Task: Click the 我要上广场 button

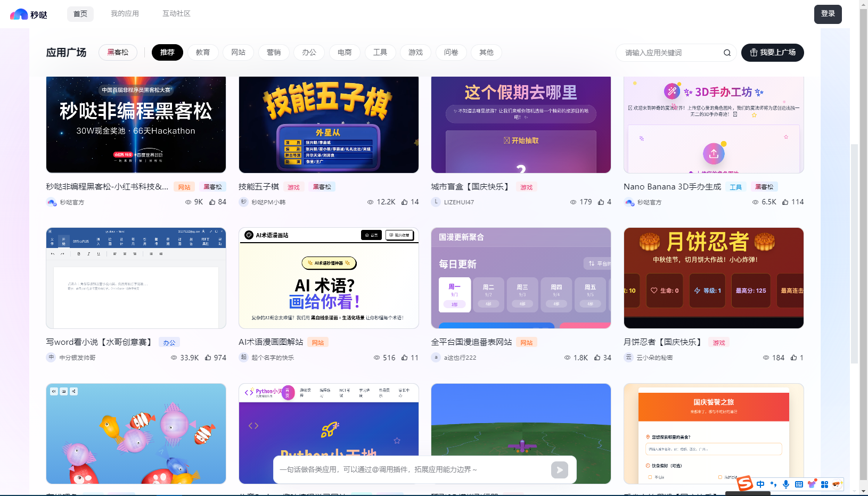Action: (772, 53)
